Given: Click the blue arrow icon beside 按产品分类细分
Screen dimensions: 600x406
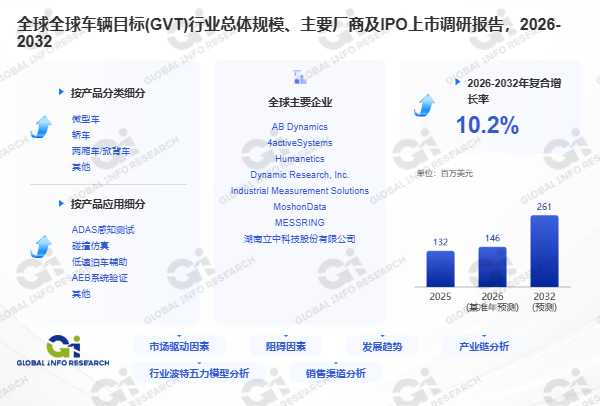Looking at the screenshot, I should tap(41, 127).
